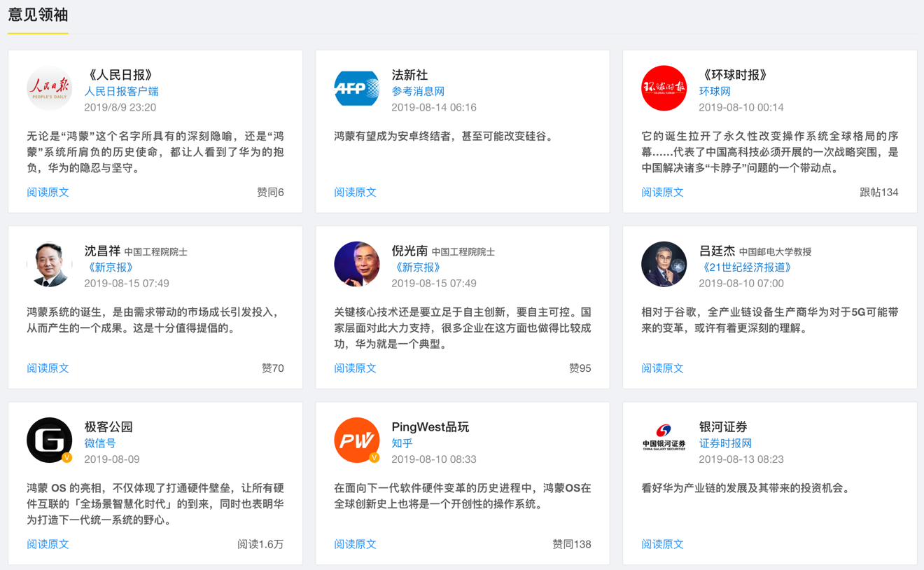Click 倪光南's portrait photo

tap(357, 264)
